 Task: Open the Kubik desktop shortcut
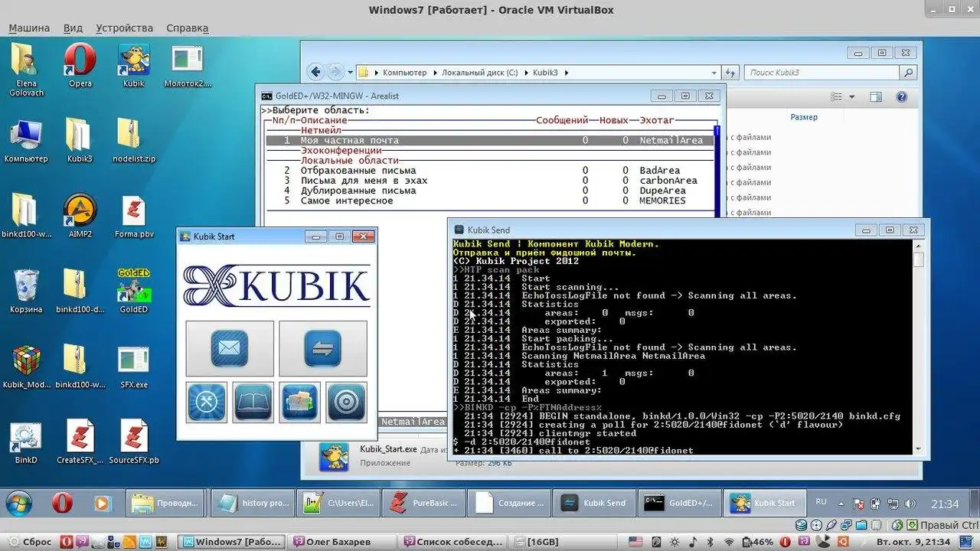click(x=133, y=65)
